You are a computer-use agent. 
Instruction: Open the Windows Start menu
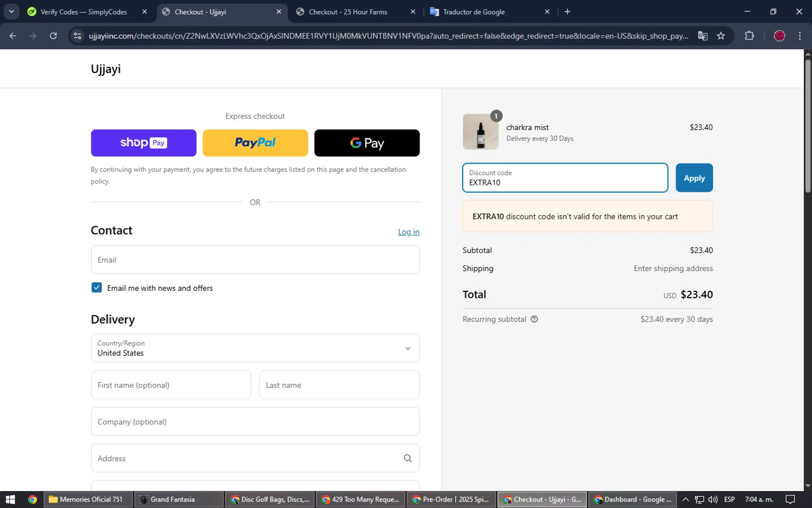tap(10, 499)
